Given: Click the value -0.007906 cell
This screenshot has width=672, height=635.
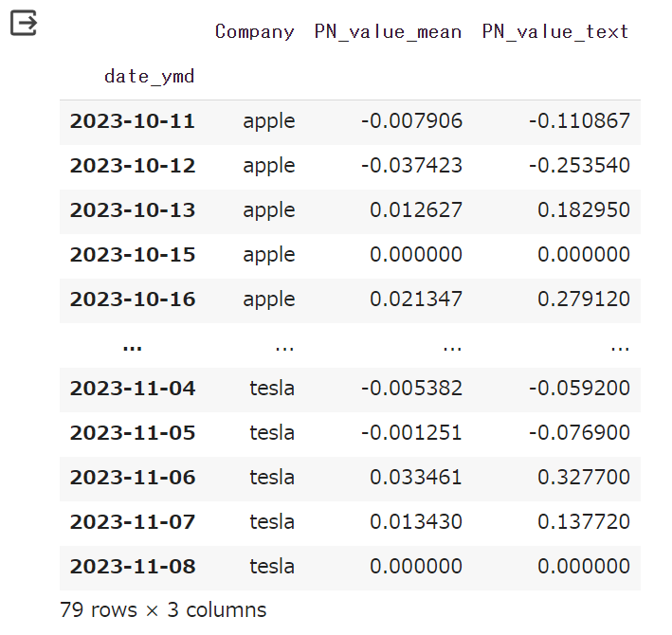Looking at the screenshot, I should pyautogui.click(x=411, y=121).
